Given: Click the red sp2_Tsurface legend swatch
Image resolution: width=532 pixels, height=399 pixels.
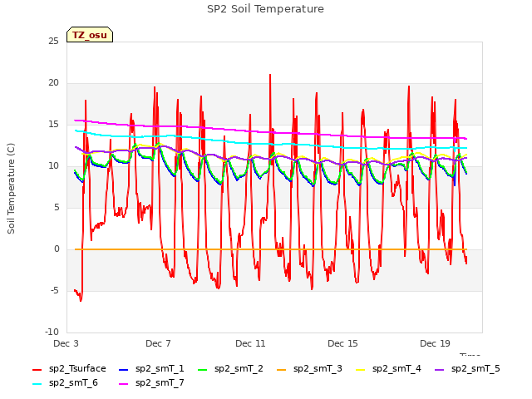Looking at the screenshot, I should pos(37,369).
